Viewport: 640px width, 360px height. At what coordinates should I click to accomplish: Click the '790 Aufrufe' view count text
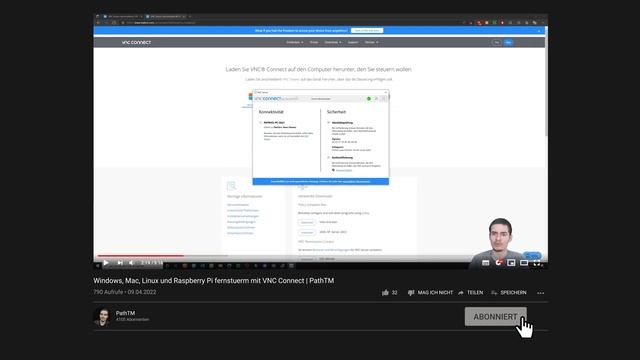(x=108, y=292)
